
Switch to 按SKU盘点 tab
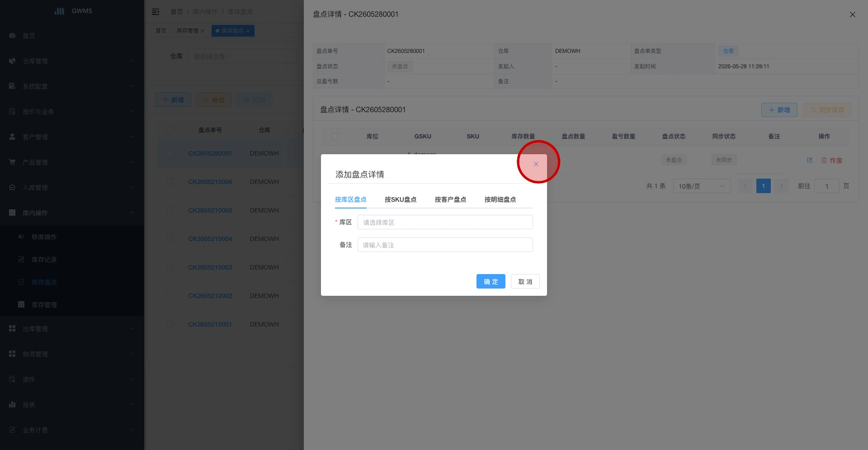pos(401,199)
